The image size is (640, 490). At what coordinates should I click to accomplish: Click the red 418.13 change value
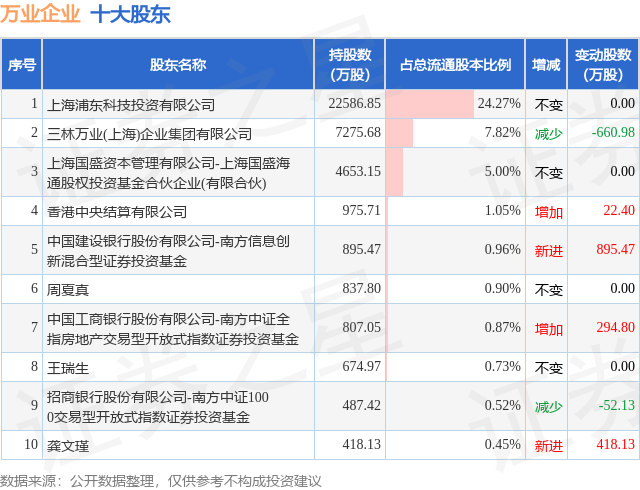[x=616, y=445]
